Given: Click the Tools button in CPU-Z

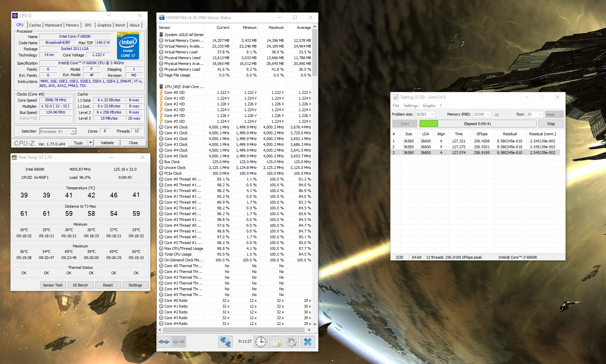Looking at the screenshot, I should [x=78, y=143].
